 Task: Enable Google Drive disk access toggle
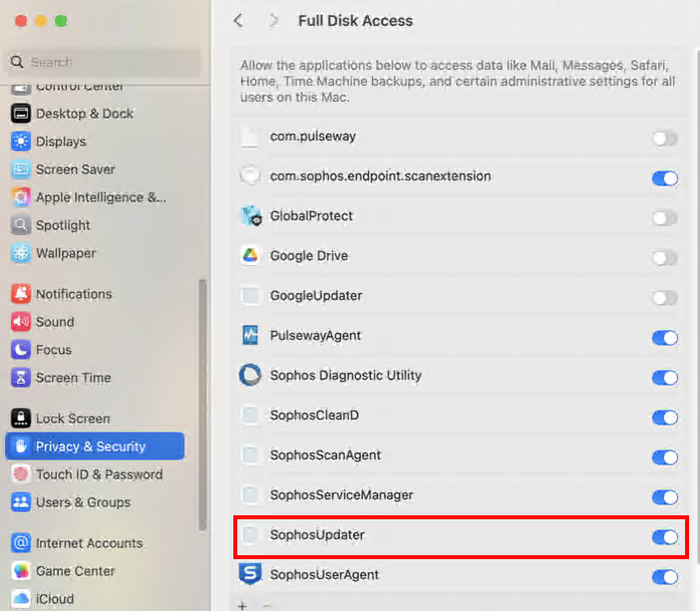point(665,258)
